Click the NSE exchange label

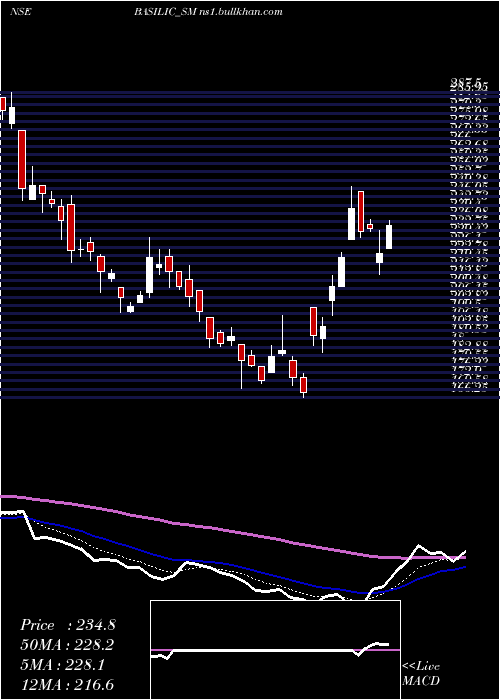20,12
